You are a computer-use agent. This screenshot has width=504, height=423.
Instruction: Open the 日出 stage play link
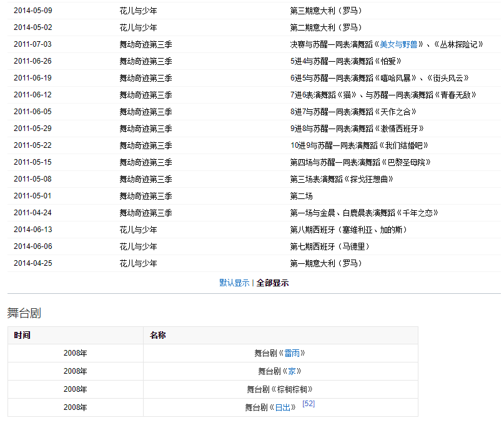tap(282, 408)
